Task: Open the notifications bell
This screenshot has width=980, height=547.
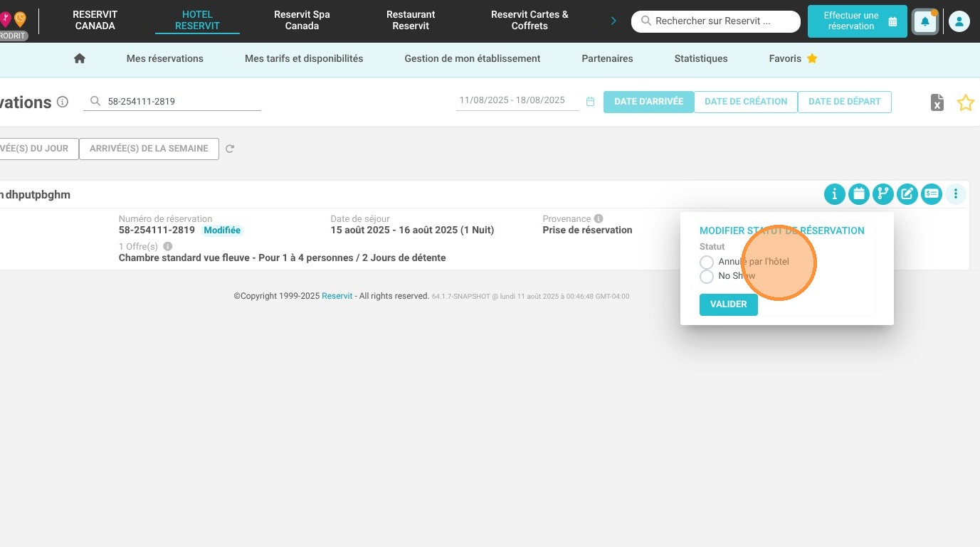Action: point(925,21)
